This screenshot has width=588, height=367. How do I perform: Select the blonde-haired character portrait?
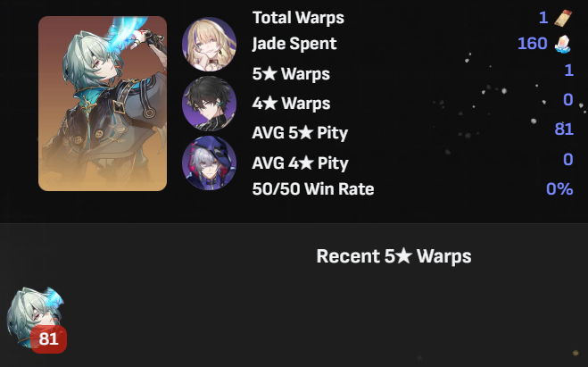[210, 45]
